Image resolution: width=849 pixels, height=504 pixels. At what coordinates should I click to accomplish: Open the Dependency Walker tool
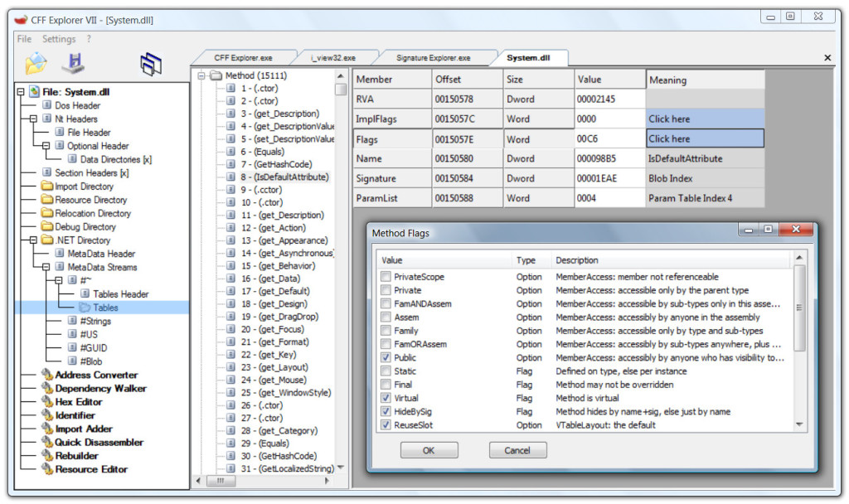[x=100, y=388]
